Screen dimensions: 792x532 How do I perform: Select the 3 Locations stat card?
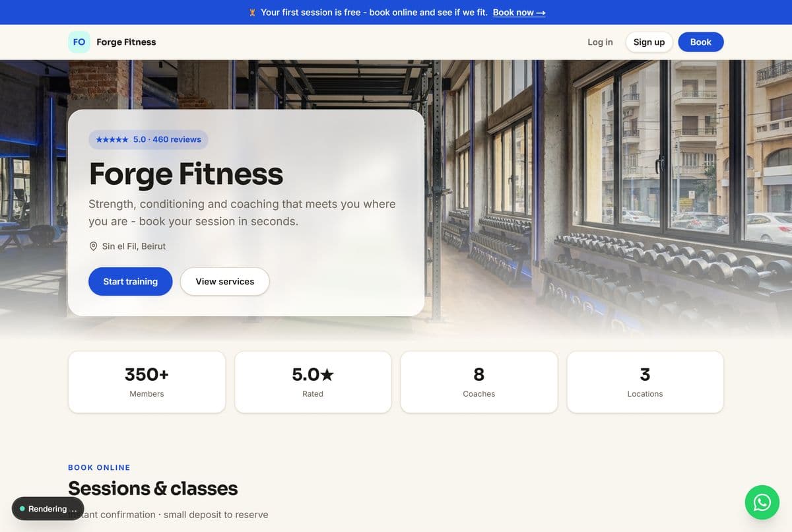tap(645, 382)
